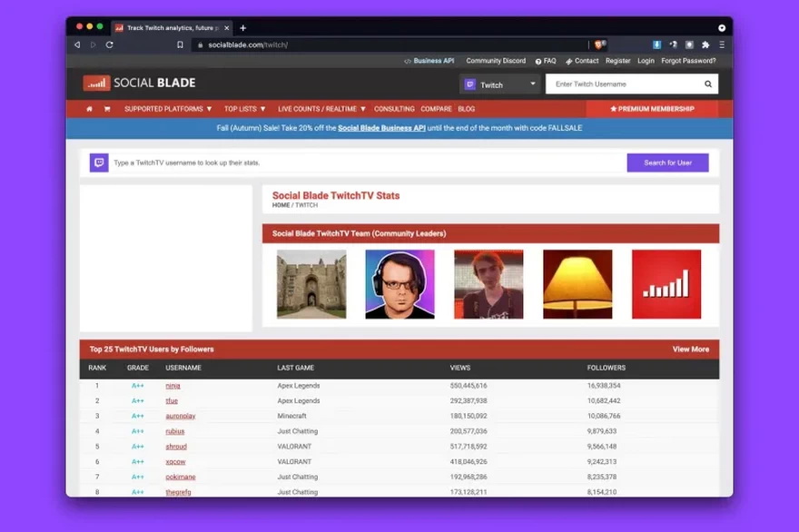Image resolution: width=799 pixels, height=532 pixels.
Task: Click followers value 16,938,354
Action: pyautogui.click(x=604, y=386)
